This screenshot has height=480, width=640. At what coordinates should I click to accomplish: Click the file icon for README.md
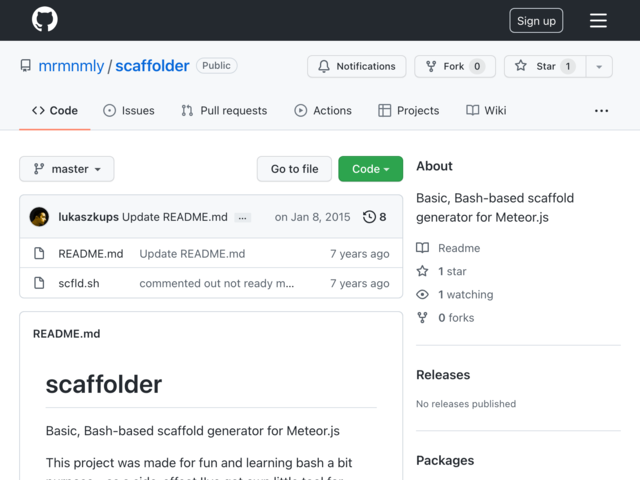39,253
